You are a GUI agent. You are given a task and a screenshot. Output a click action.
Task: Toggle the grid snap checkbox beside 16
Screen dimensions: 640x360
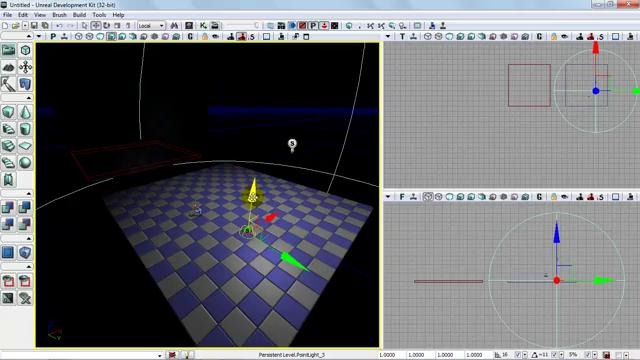tap(518, 355)
